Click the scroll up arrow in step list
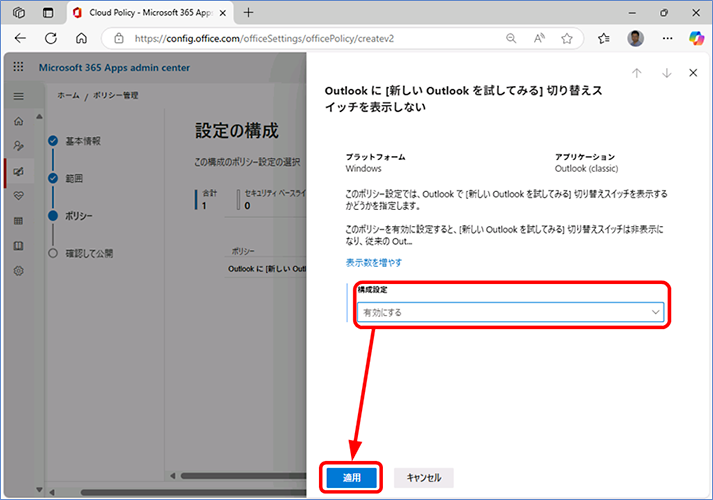Viewport: 713px width, 500px height. (40, 117)
